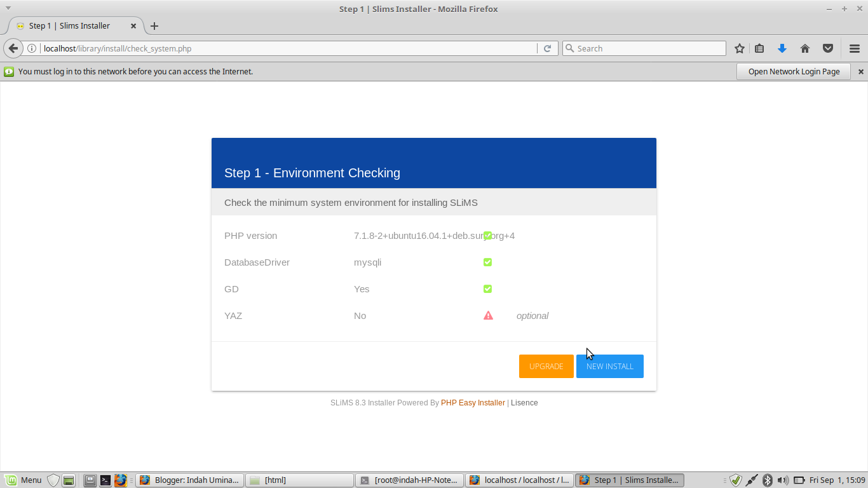The image size is (868, 488).
Task: Open network connection tray icon
Action: tap(752, 480)
